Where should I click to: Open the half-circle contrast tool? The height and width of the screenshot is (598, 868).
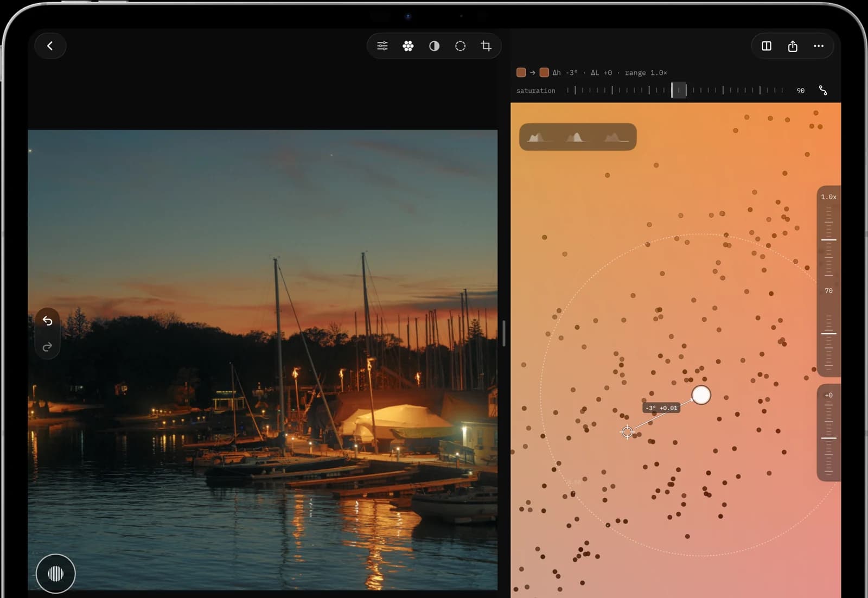tap(435, 46)
